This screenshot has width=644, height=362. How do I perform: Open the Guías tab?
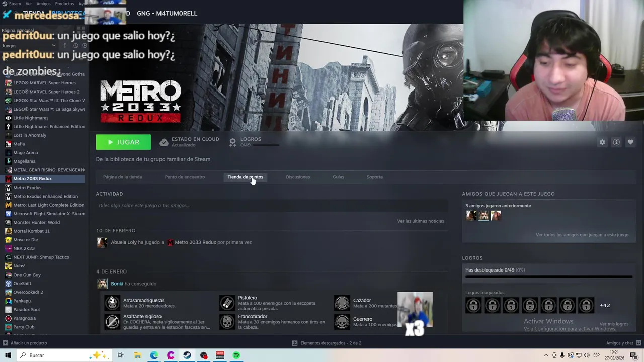pyautogui.click(x=338, y=177)
